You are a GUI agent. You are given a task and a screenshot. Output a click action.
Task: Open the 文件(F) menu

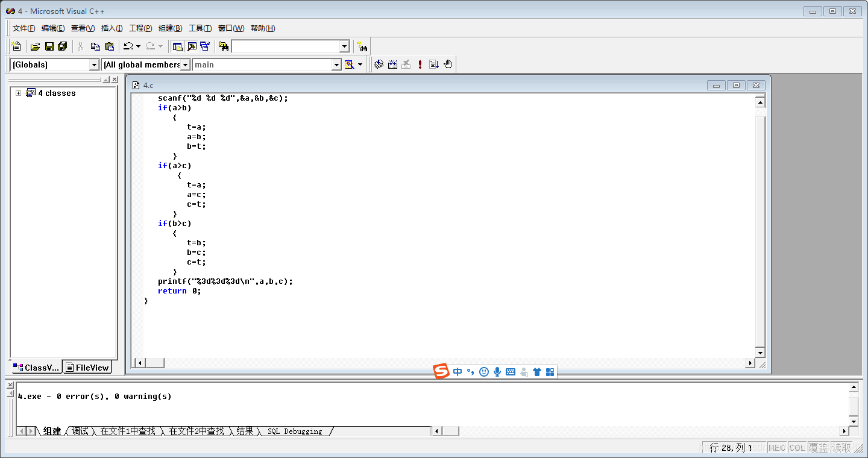point(24,28)
